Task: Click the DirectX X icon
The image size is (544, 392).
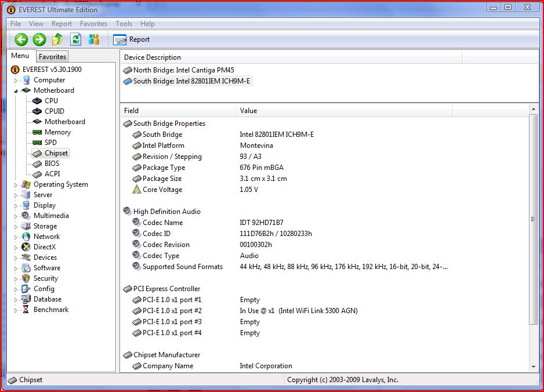Action: [x=26, y=247]
